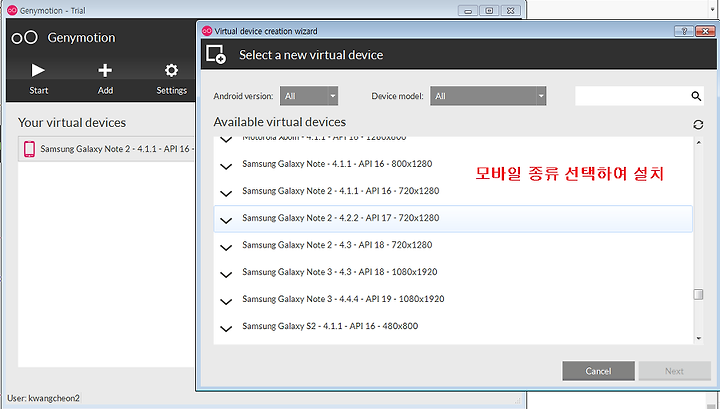Expand Galaxy Note 3 4.4.4 chevron

pos(226,302)
